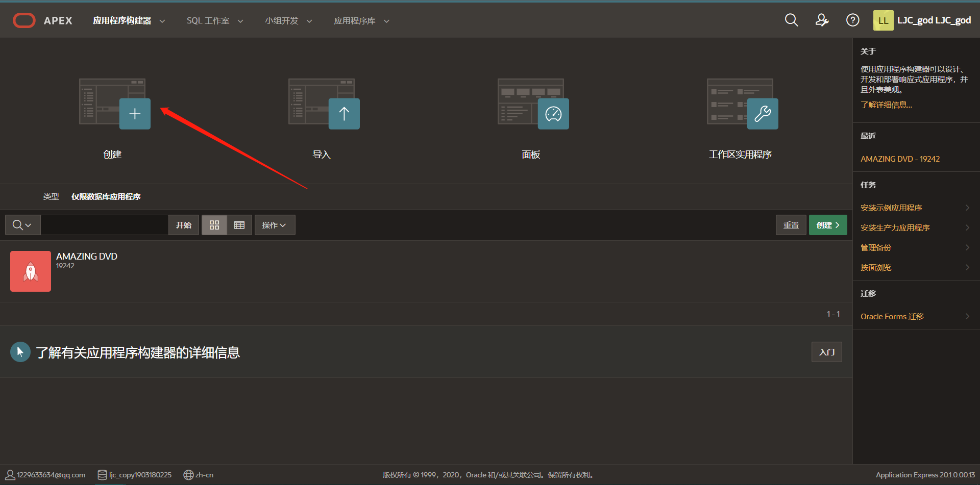The height and width of the screenshot is (485, 980).
Task: Click the green 创建 button
Action: [x=828, y=225]
